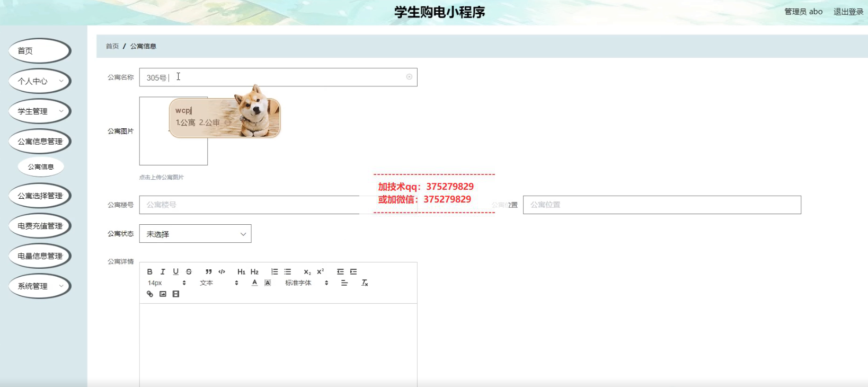The image size is (868, 387).
Task: Open the 文本 paragraph style dropdown
Action: tap(219, 283)
